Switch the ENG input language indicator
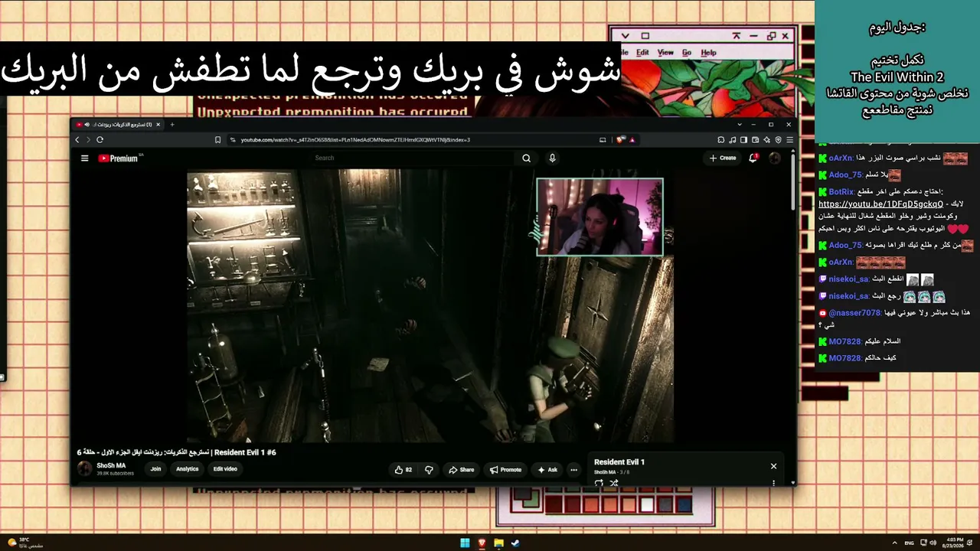This screenshot has width=980, height=551. pyautogui.click(x=910, y=543)
